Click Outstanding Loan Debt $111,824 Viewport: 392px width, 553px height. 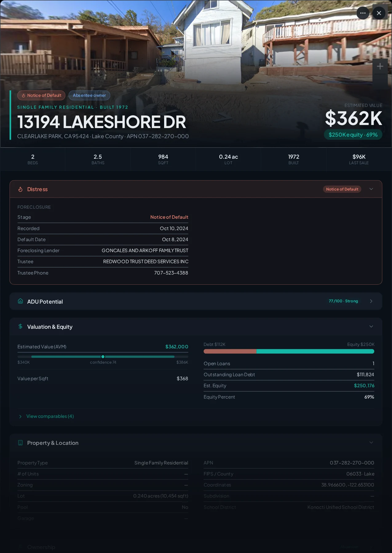365,375
